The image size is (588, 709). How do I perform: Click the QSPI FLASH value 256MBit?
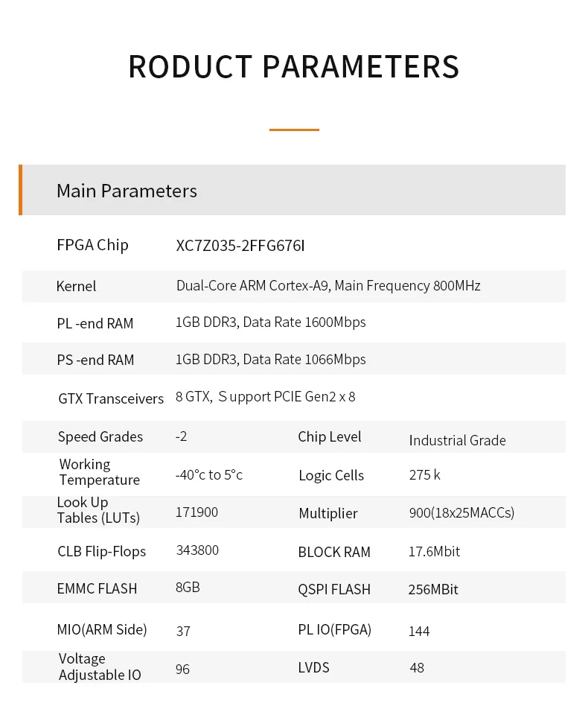(433, 589)
